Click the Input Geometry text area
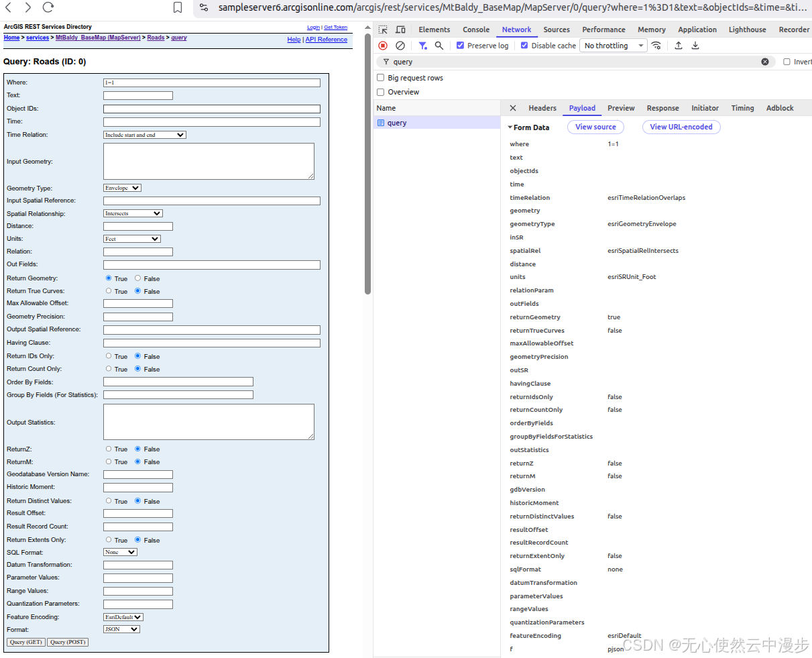This screenshot has width=812, height=658. [209, 161]
